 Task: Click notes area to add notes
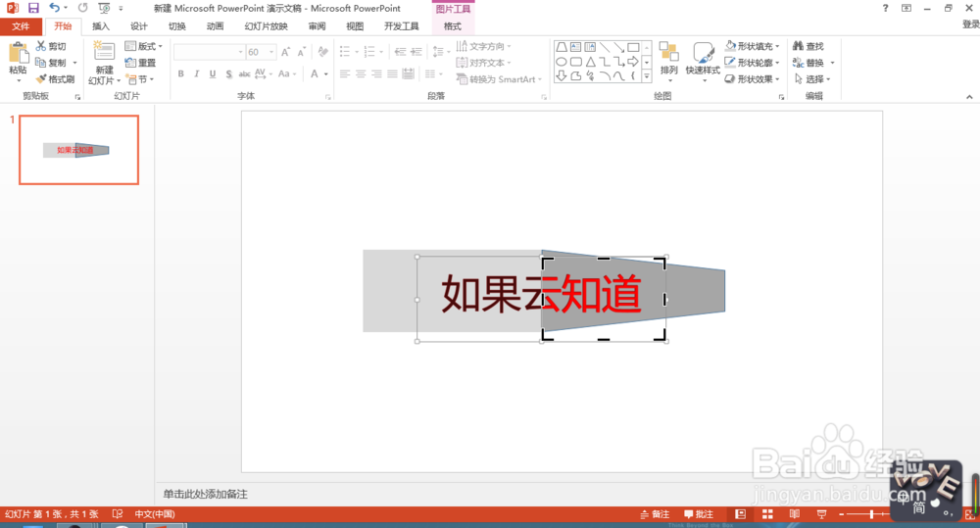point(206,494)
